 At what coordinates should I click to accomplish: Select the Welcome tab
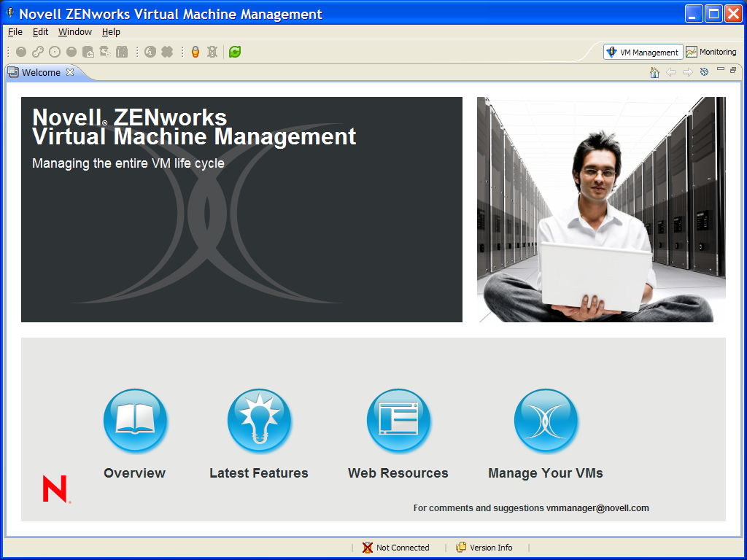40,72
